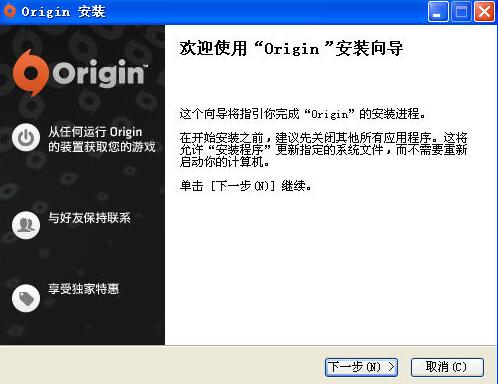Click the text 享受独家特惠
This screenshot has width=498, height=384.
click(x=83, y=289)
